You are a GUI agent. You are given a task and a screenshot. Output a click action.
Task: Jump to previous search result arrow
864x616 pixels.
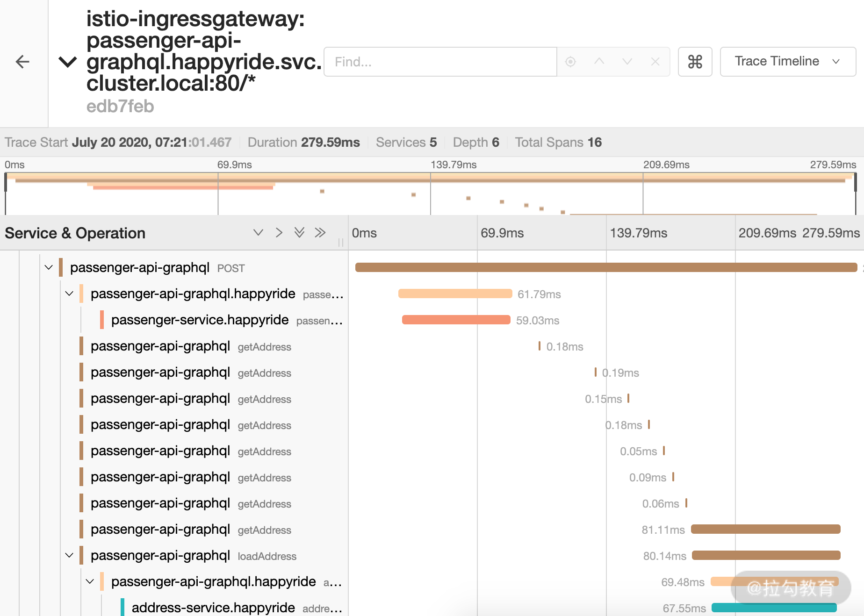click(x=599, y=62)
